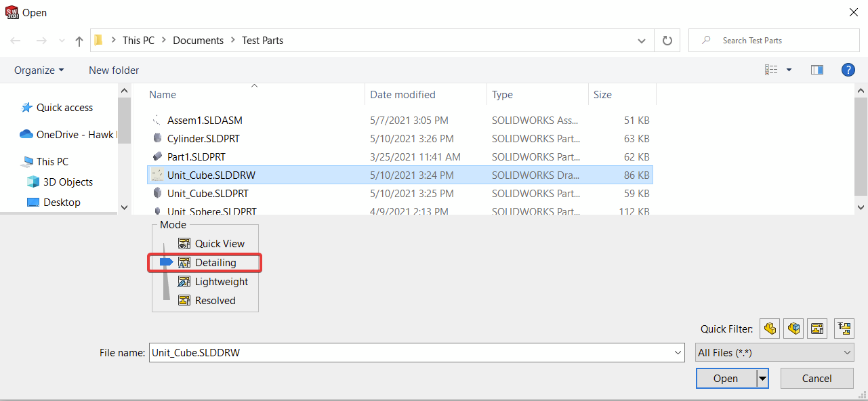Open the Open button dropdown arrow
This screenshot has width=868, height=401.
tap(763, 379)
